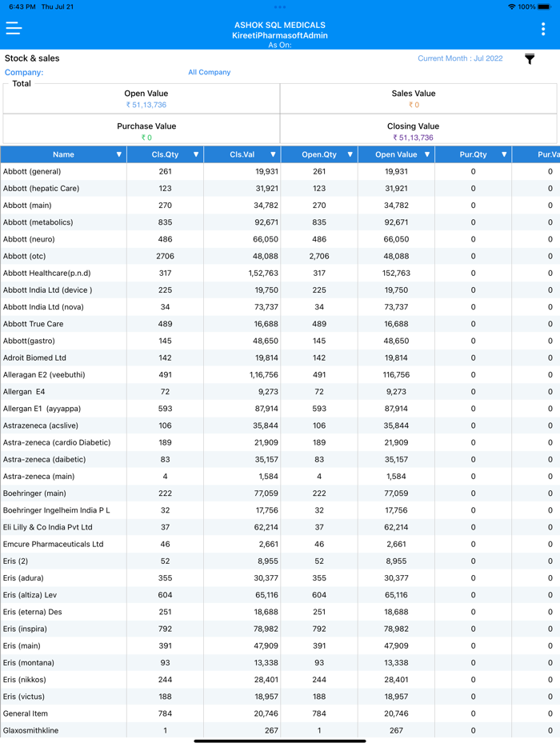Select the Abbott (otc) row
The image size is (560, 747).
click(280, 256)
